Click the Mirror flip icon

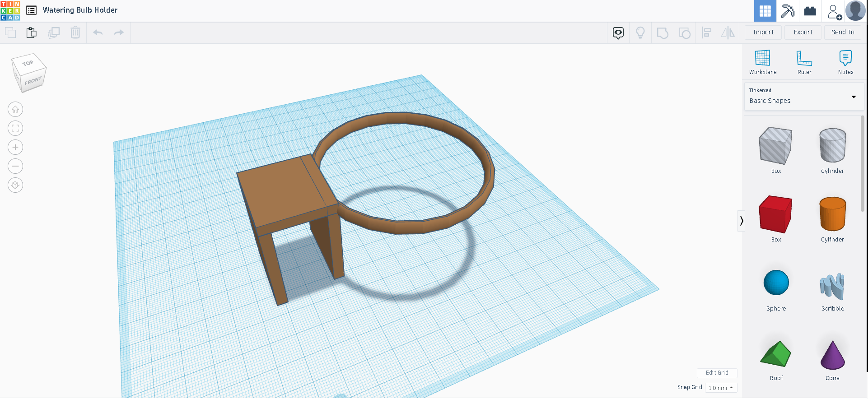pyautogui.click(x=728, y=32)
